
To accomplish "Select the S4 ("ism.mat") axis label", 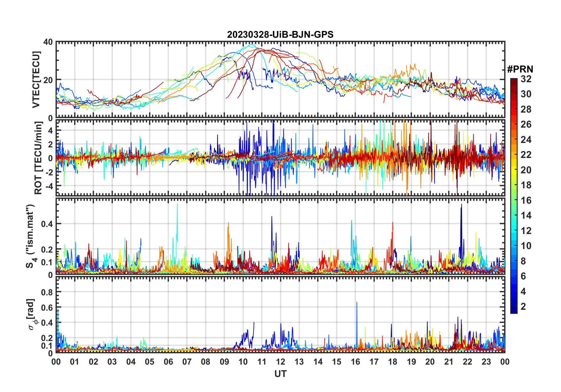I will coord(30,236).
